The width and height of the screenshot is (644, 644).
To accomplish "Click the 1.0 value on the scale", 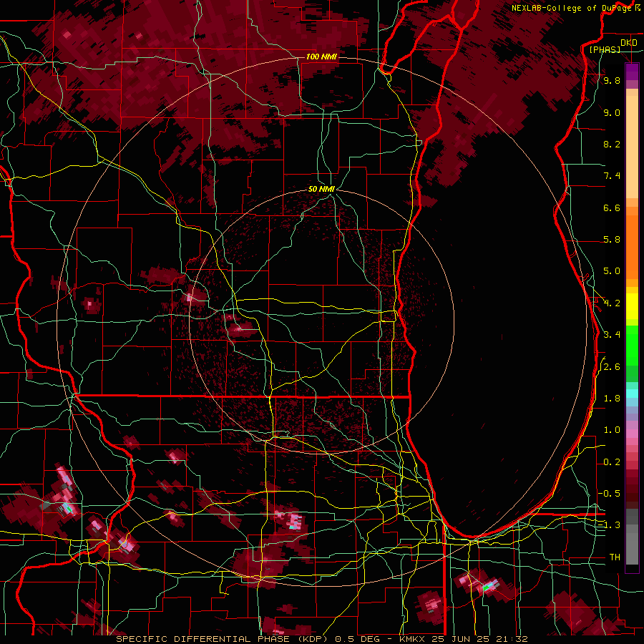I will click(612, 430).
